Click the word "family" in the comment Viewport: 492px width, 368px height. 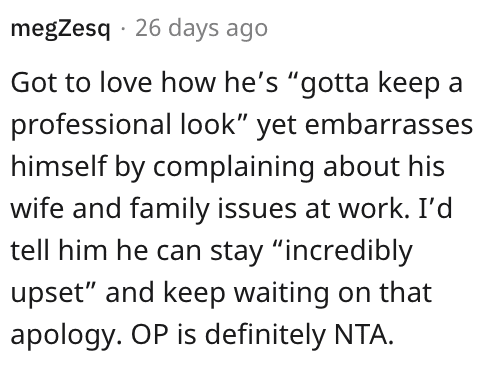pyautogui.click(x=169, y=210)
